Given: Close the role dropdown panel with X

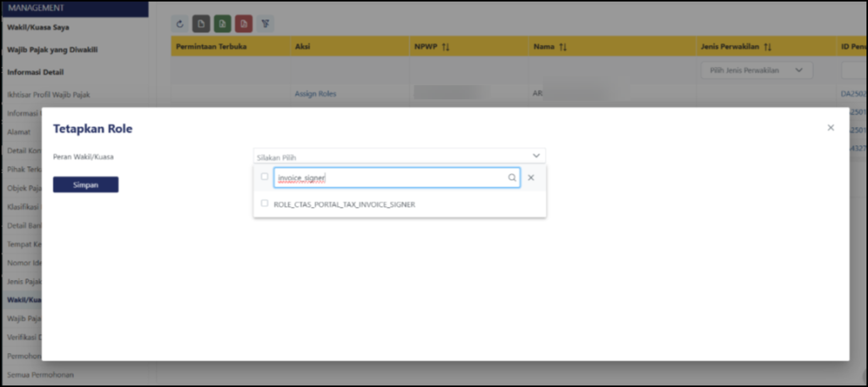Looking at the screenshot, I should [531, 178].
